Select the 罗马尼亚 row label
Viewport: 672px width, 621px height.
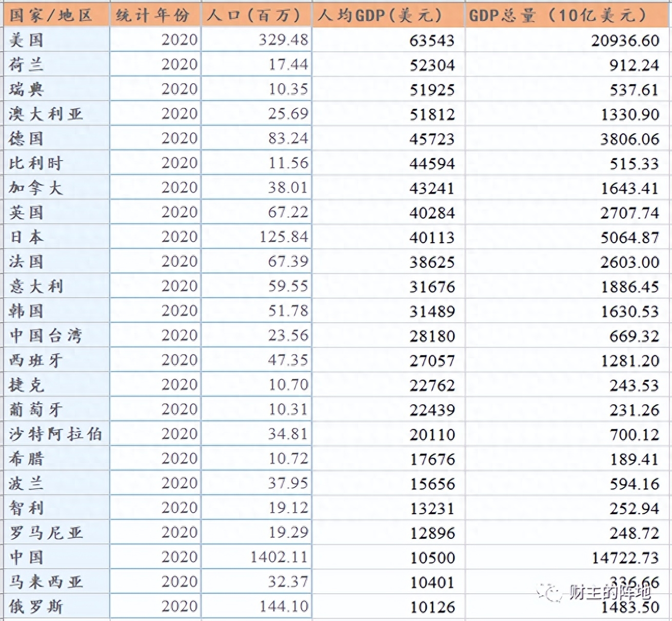[46, 533]
